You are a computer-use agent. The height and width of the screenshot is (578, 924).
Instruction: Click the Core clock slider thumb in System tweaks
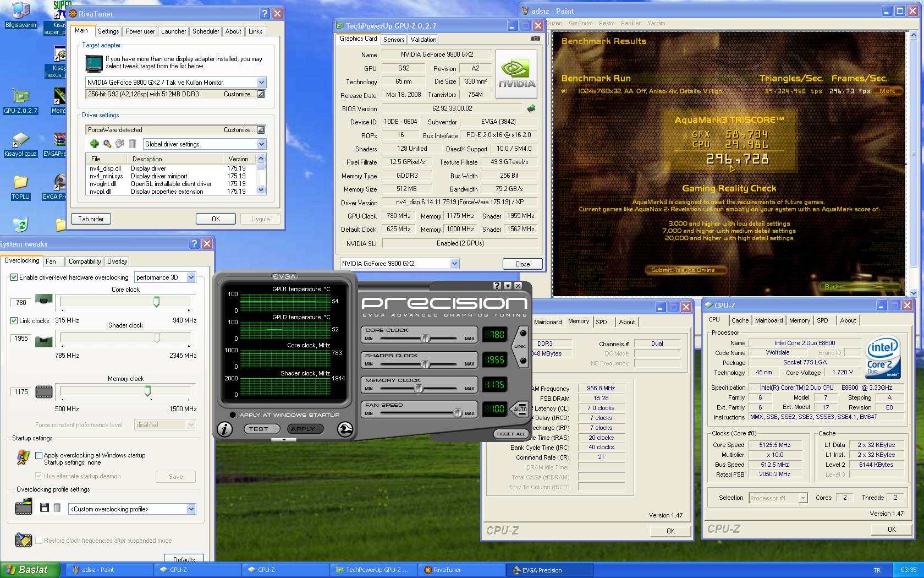(157, 302)
